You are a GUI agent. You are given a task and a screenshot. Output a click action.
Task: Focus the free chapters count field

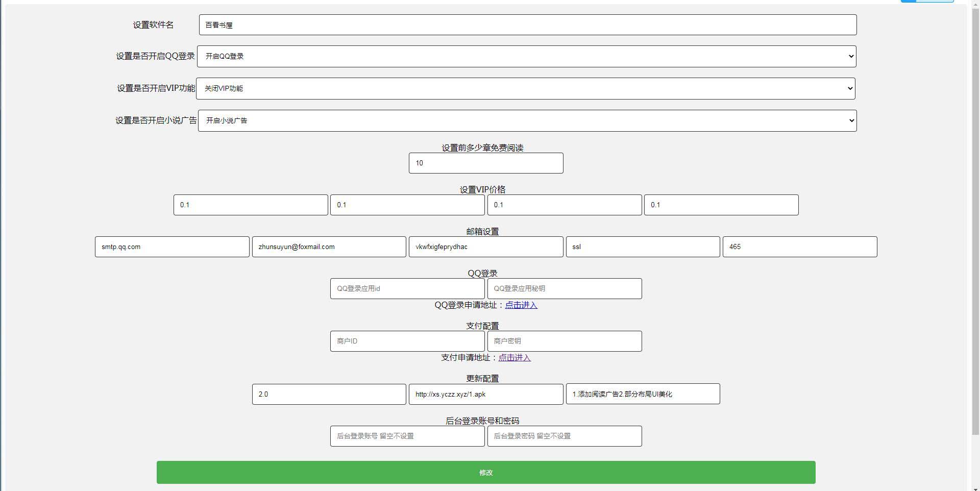pyautogui.click(x=485, y=163)
